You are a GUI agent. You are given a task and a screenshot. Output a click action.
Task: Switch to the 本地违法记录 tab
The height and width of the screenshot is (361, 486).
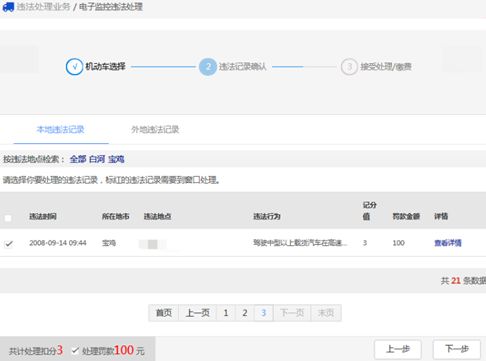[61, 129]
